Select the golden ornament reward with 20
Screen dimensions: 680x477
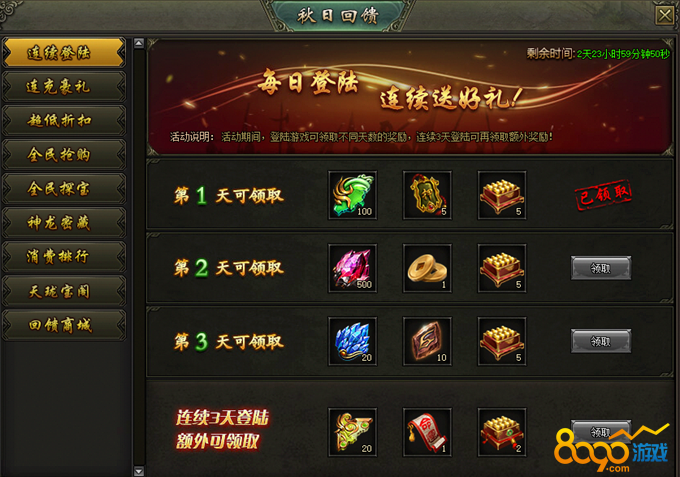point(353,432)
